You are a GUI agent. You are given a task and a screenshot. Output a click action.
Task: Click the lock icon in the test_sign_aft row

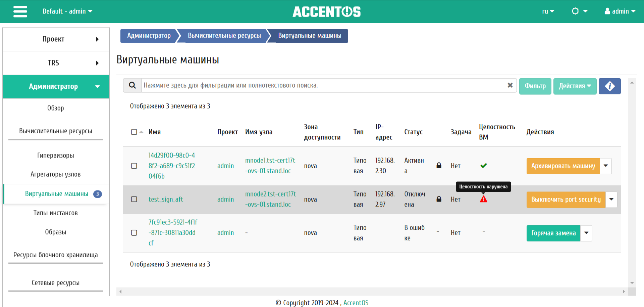[439, 199]
